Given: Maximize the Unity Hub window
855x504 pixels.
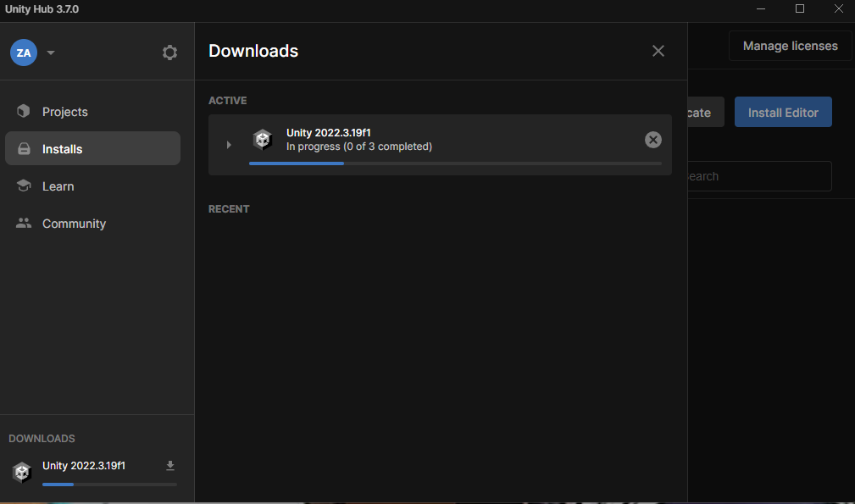Looking at the screenshot, I should click(x=799, y=9).
